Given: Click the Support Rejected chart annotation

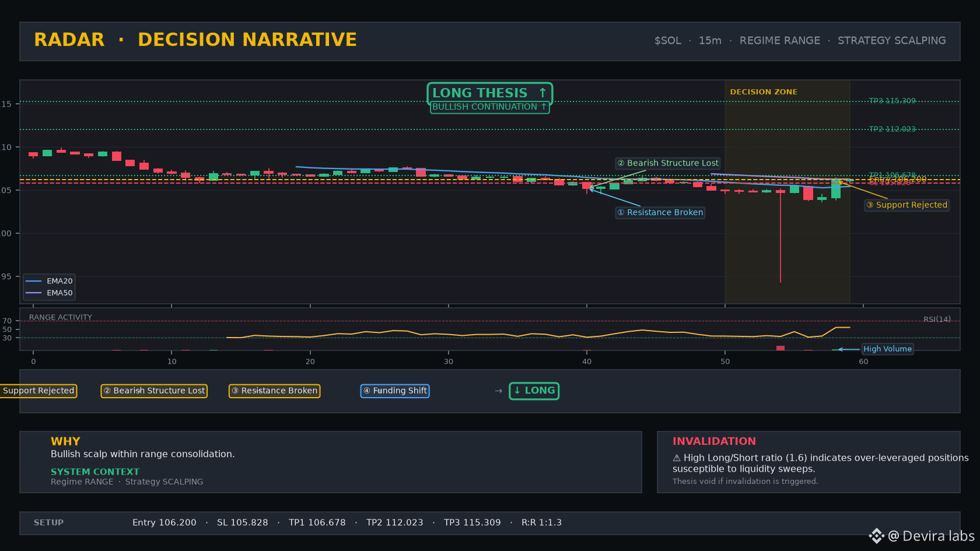Looking at the screenshot, I should (x=907, y=205).
